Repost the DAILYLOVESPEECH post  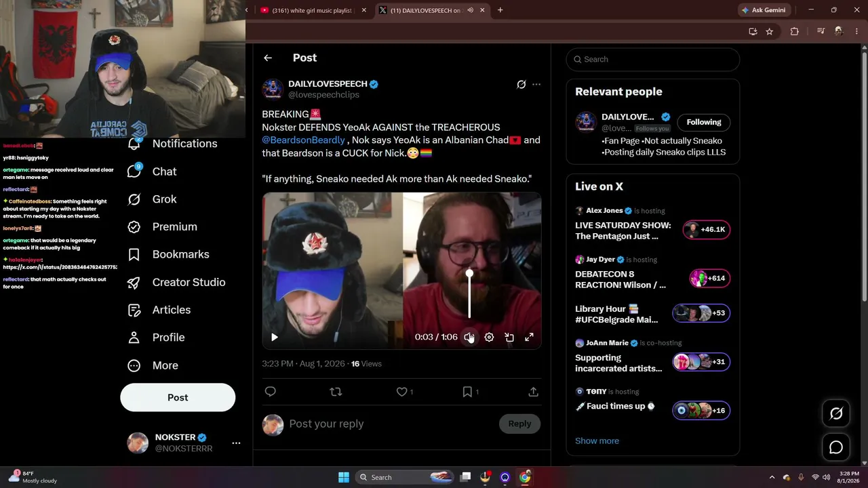point(336,392)
